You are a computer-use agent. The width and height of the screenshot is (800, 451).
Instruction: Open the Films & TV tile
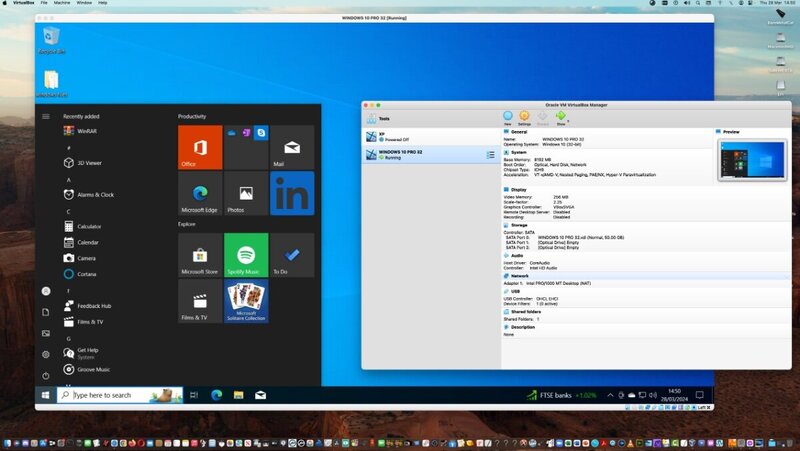coord(200,301)
